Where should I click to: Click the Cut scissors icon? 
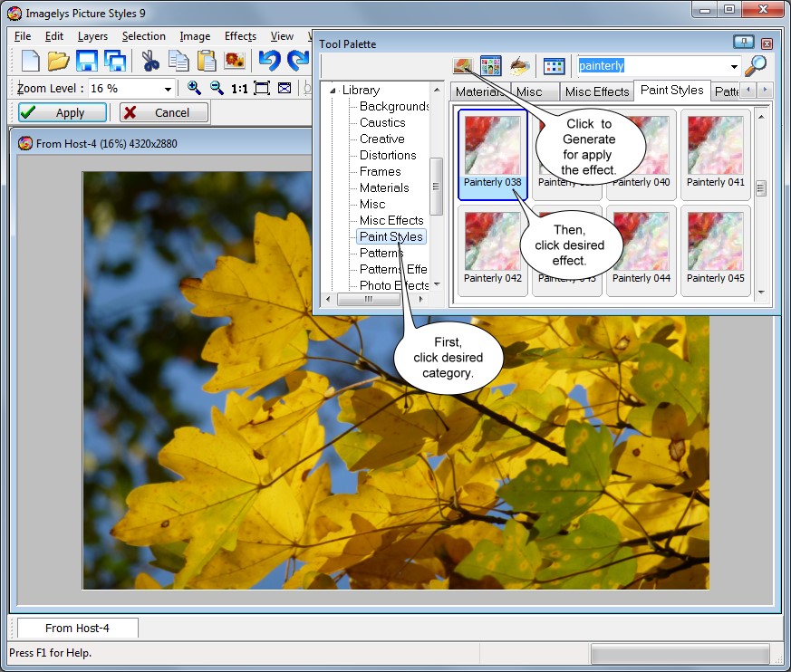[x=150, y=61]
